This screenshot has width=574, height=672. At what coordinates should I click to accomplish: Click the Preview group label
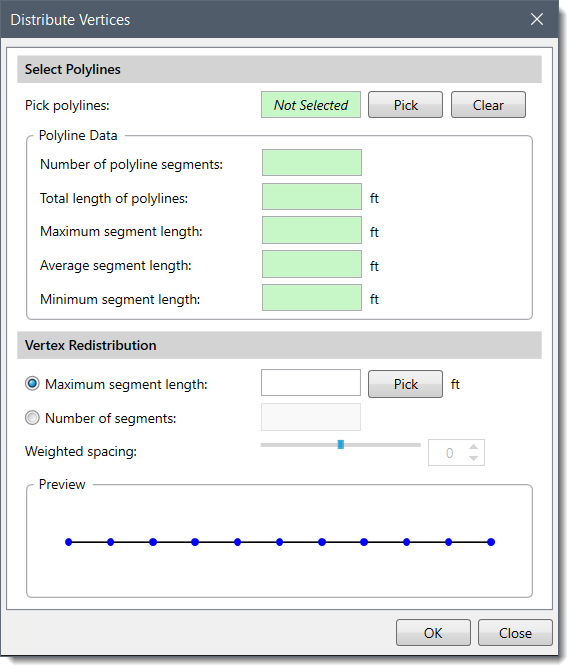pos(62,484)
